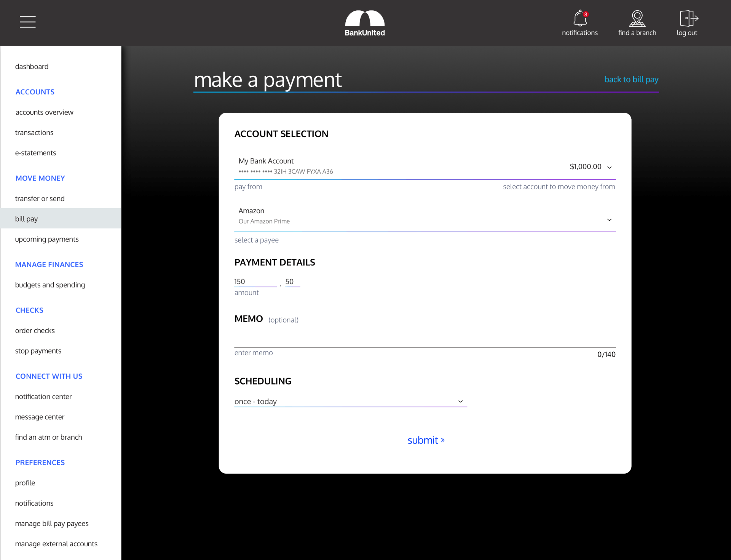Open the once - today scheduling dropdown
Screen dimensions: 731x560
[350, 402]
